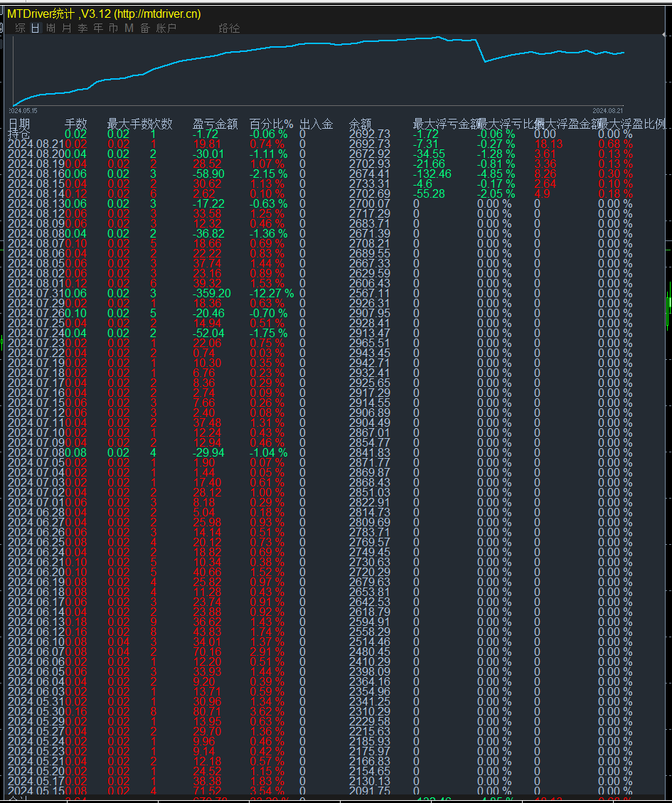This screenshot has height=803, width=672.
Task: Select the 2024.07.31 date row
Action: pos(36,294)
